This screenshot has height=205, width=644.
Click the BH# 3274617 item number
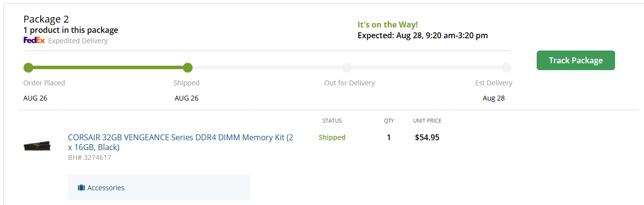[x=89, y=158]
